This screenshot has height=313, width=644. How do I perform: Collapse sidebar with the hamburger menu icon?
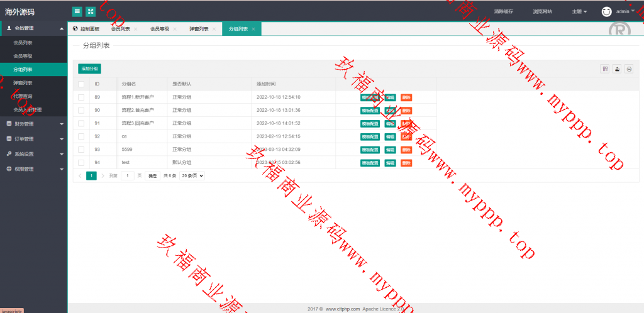click(77, 11)
